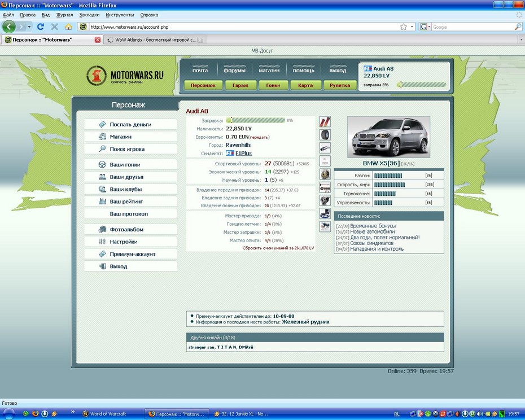Click the Firefox back button

[9, 27]
